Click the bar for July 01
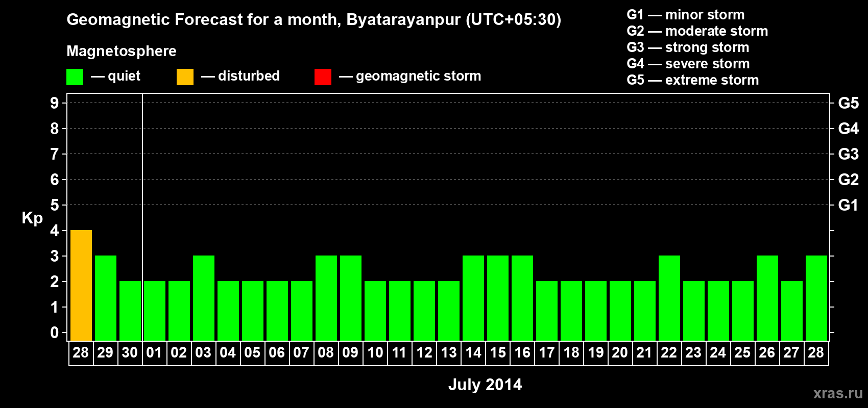The height and width of the screenshot is (408, 868). coord(155,311)
